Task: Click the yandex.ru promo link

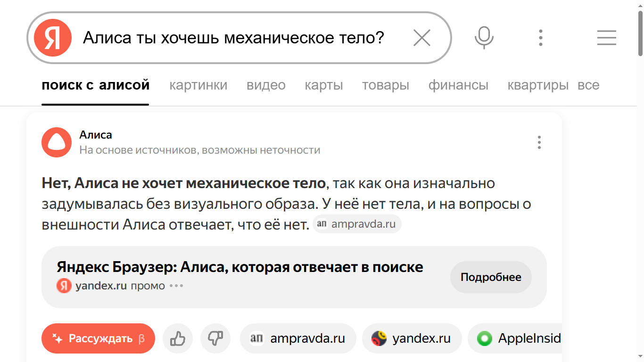Action: (101, 286)
